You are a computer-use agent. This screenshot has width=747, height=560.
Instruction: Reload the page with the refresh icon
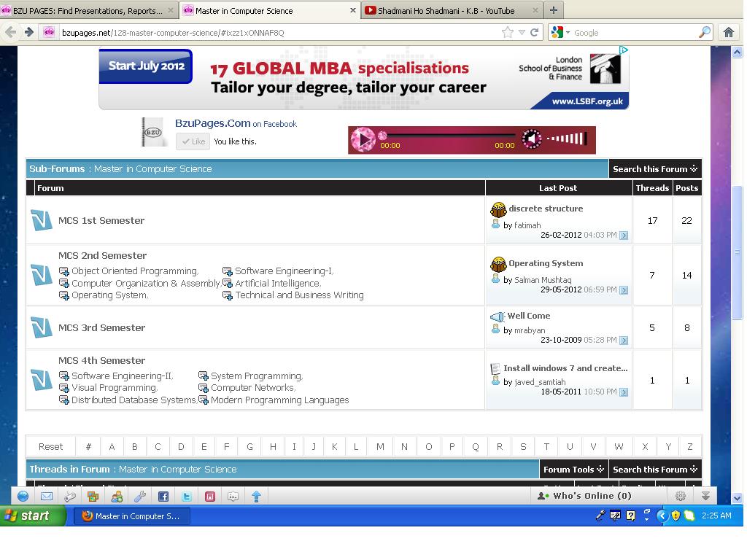[x=534, y=32]
